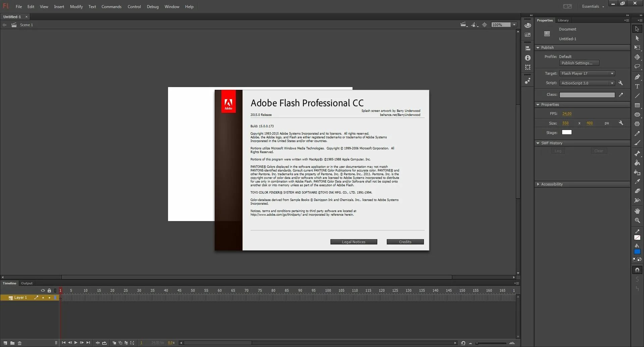Screen dimensions: 644x347
Task: Toggle outline view for all layers
Action: [55, 290]
